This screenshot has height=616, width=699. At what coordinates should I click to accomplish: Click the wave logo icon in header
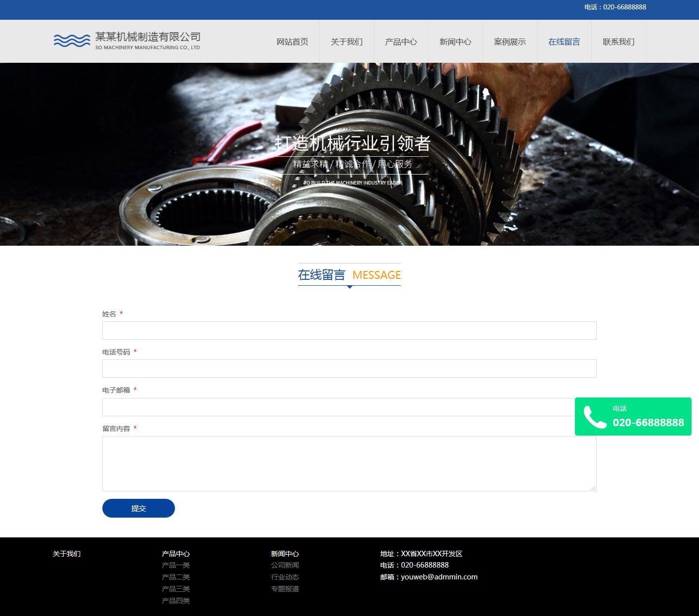[x=72, y=41]
